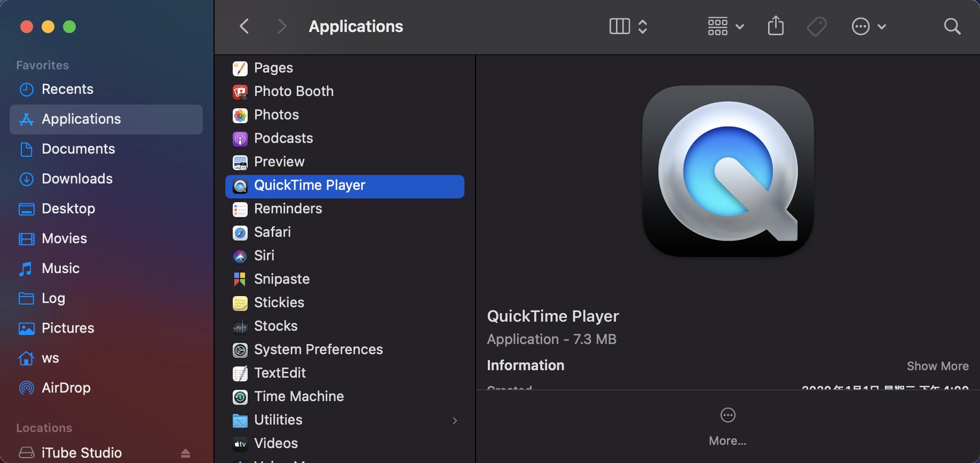Select Applications in the sidebar
The height and width of the screenshot is (463, 980).
click(x=106, y=119)
